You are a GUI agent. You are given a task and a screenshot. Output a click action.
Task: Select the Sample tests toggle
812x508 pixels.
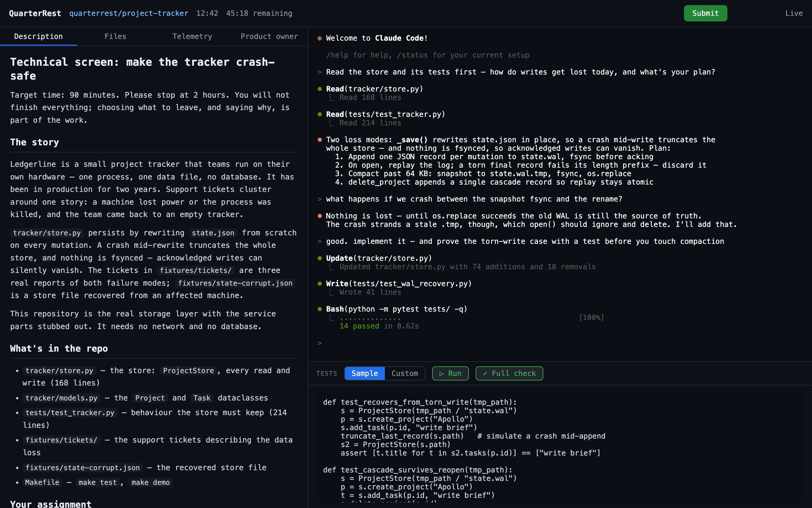click(x=364, y=373)
